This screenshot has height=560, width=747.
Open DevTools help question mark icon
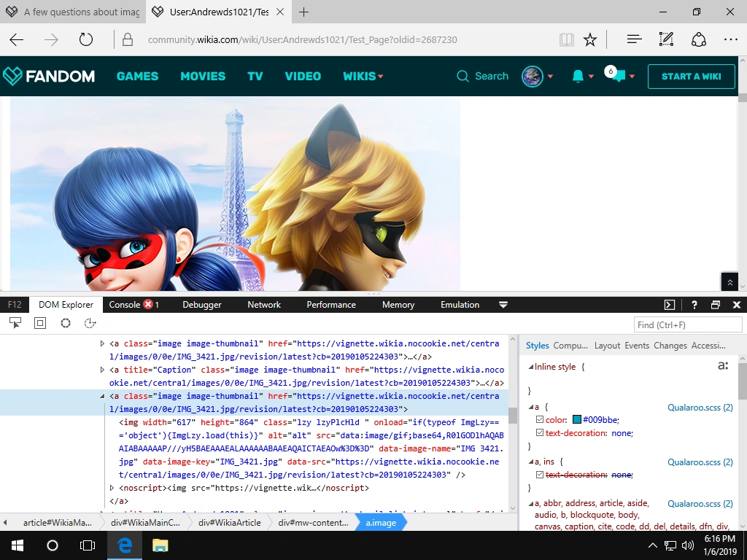pyautogui.click(x=694, y=305)
